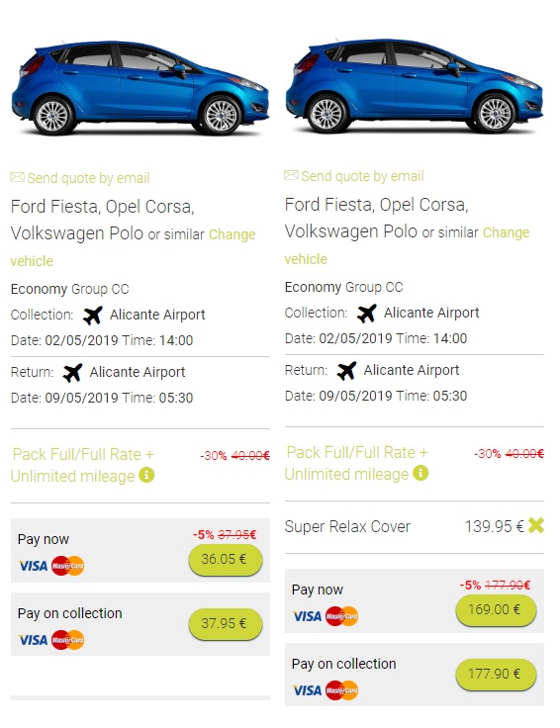This screenshot has width=560, height=728.
Task: Click right return airplane icon
Action: (346, 371)
